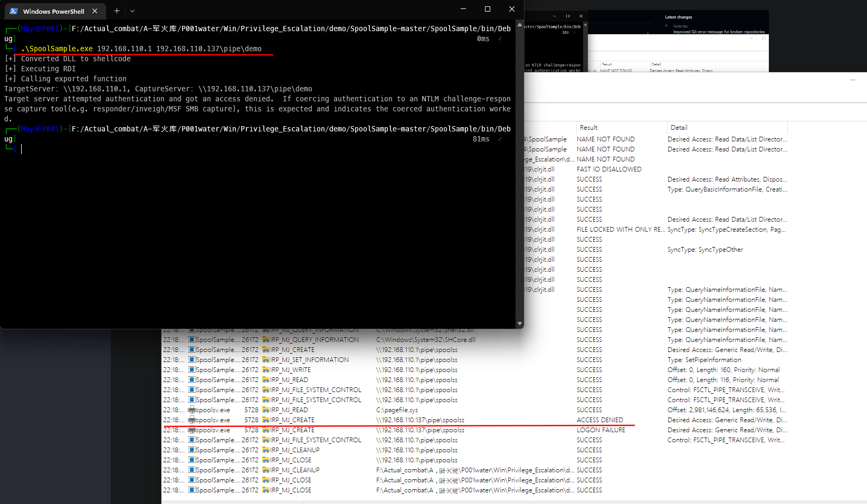Select 'Offset: 0, Length: 116' detail cell

723,380
